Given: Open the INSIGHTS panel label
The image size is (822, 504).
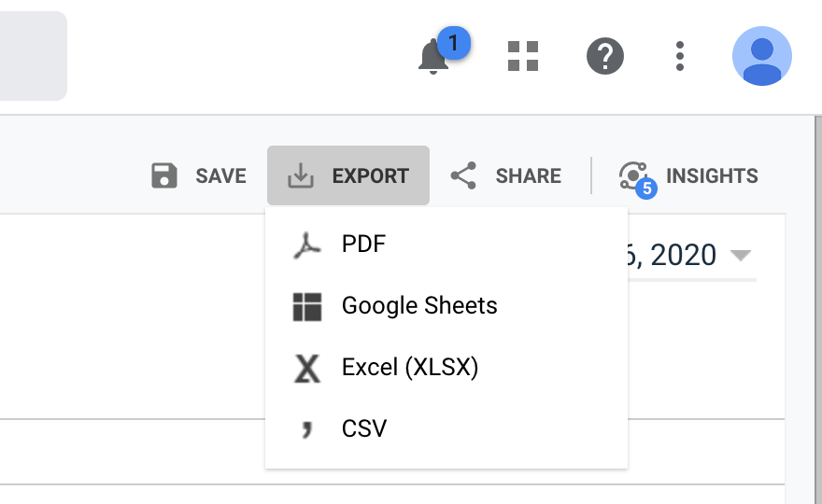Looking at the screenshot, I should [712, 175].
